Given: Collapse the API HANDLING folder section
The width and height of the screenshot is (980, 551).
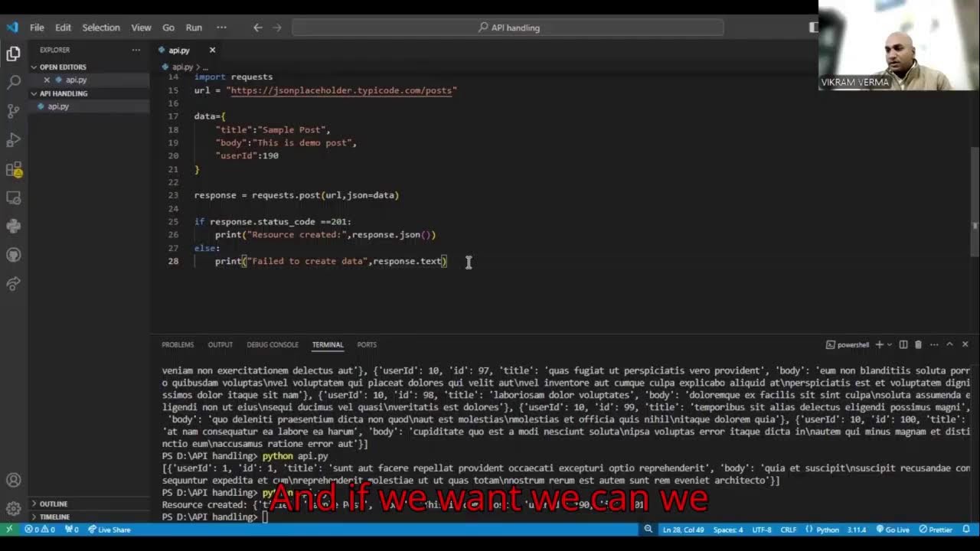Looking at the screenshot, I should click(63, 93).
